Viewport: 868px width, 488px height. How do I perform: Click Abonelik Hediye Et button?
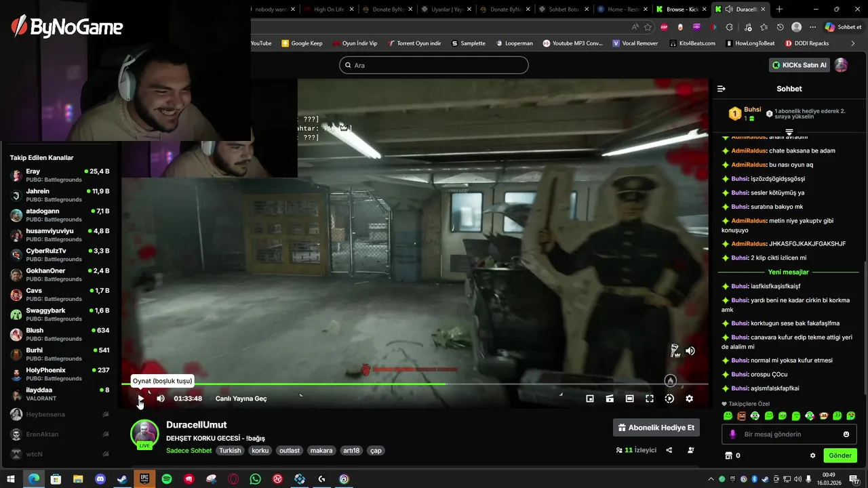click(656, 428)
